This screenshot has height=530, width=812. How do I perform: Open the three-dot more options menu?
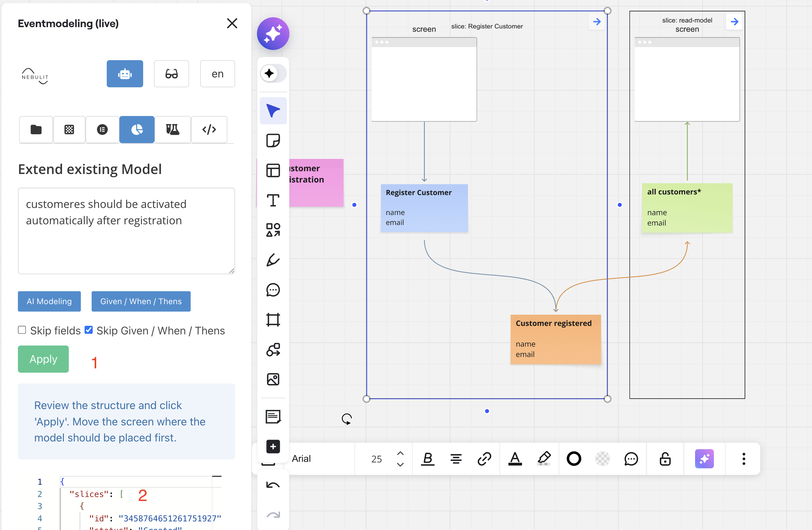click(x=744, y=459)
